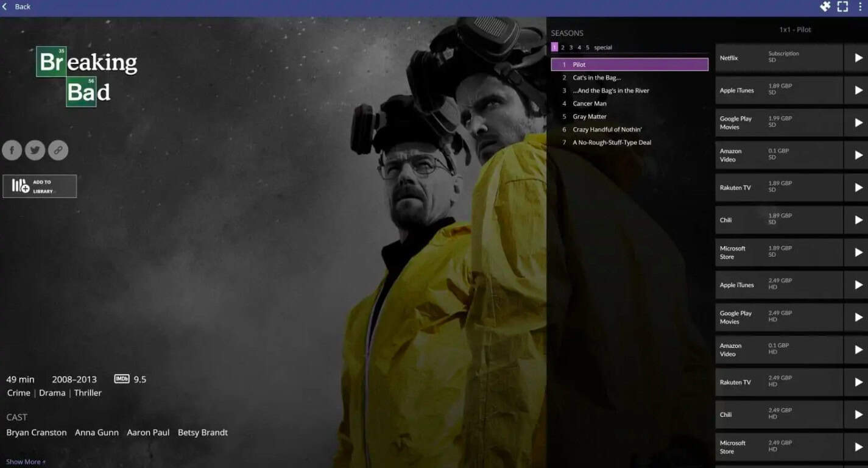The image size is (868, 468).
Task: Play the Netflix Subscription stream
Action: (x=859, y=58)
